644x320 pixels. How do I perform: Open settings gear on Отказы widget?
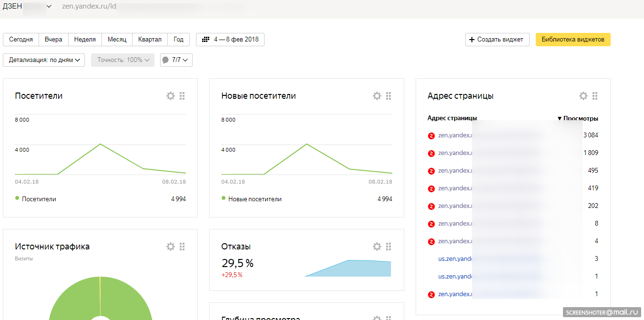tap(377, 247)
